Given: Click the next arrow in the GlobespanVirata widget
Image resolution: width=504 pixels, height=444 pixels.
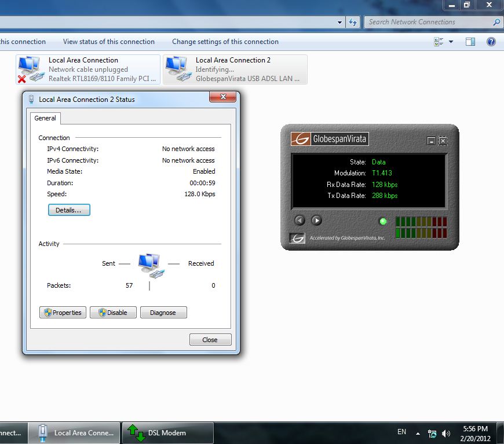Looking at the screenshot, I should (x=317, y=221).
